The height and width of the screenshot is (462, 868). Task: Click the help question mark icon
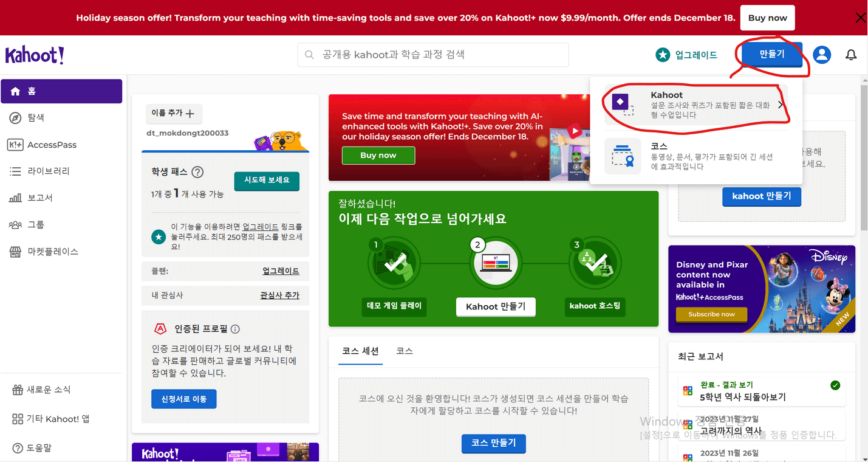coord(18,448)
